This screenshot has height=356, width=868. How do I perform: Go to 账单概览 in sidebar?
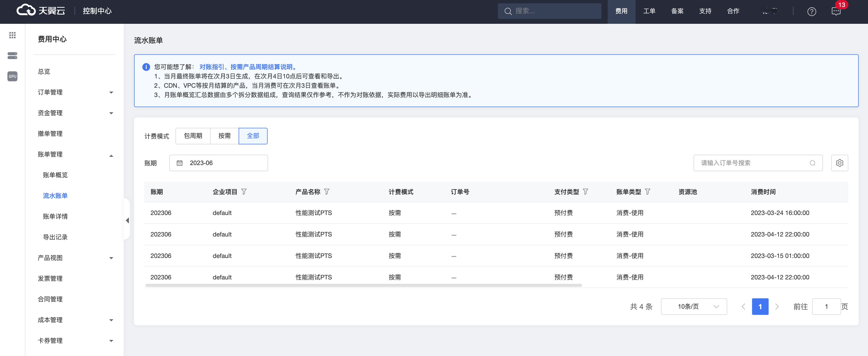pyautogui.click(x=55, y=175)
